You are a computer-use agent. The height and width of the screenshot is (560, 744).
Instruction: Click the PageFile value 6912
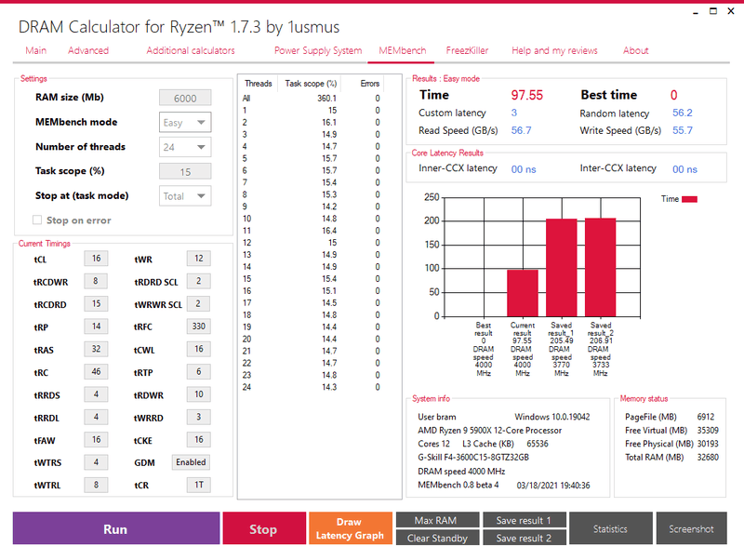click(706, 417)
